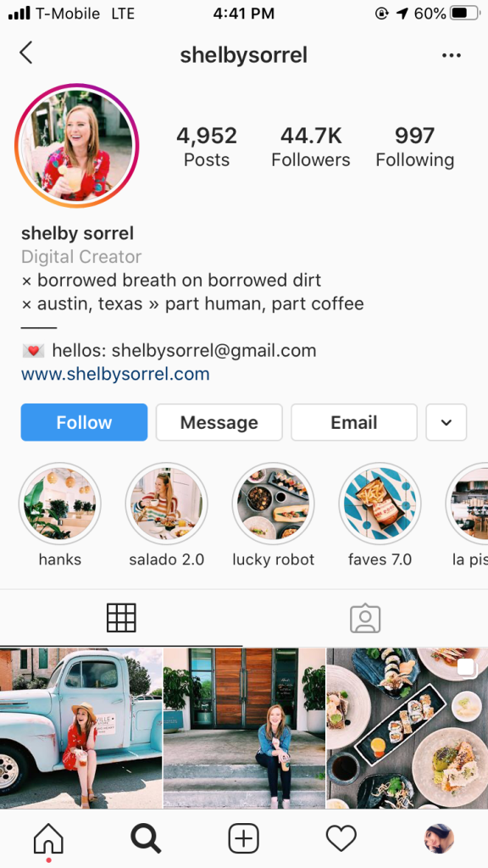Viewport: 488px width, 868px height.
Task: View the 997 Following list
Action: [x=415, y=147]
